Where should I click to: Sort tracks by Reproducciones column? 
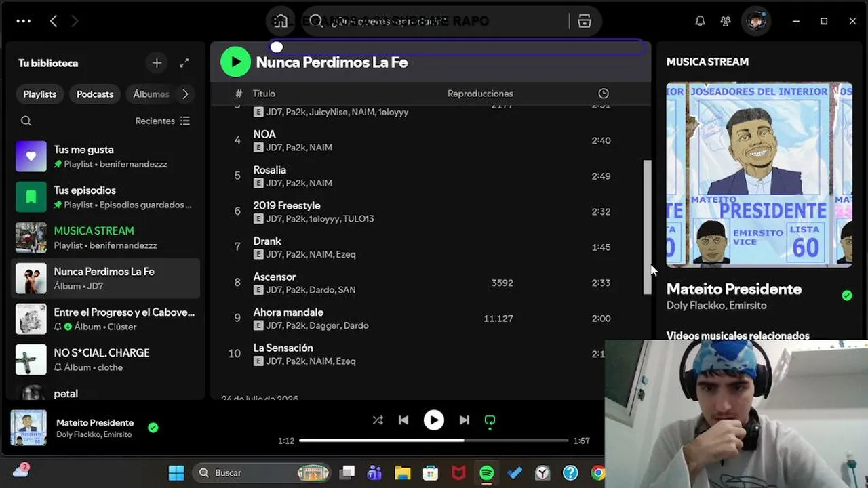point(480,94)
